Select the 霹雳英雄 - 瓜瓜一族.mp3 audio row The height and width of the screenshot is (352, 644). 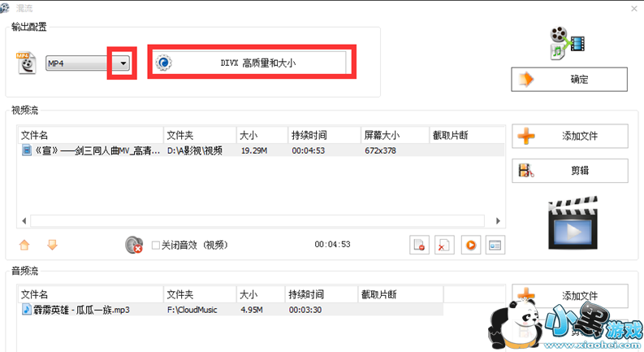pos(231,310)
